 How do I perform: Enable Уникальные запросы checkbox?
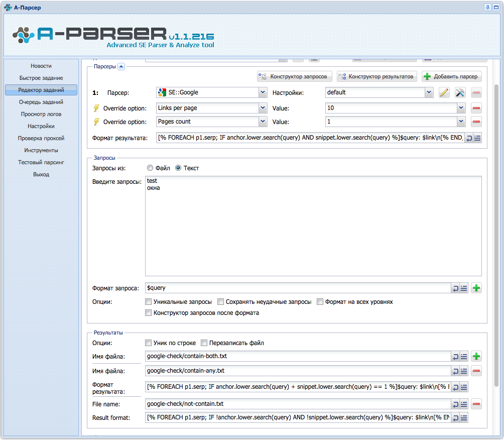point(148,302)
